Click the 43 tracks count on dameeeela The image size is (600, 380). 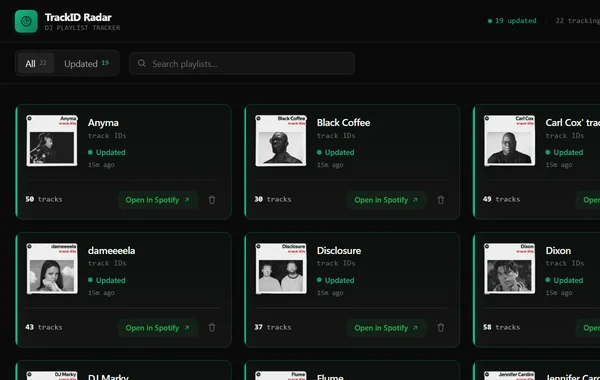(44, 327)
